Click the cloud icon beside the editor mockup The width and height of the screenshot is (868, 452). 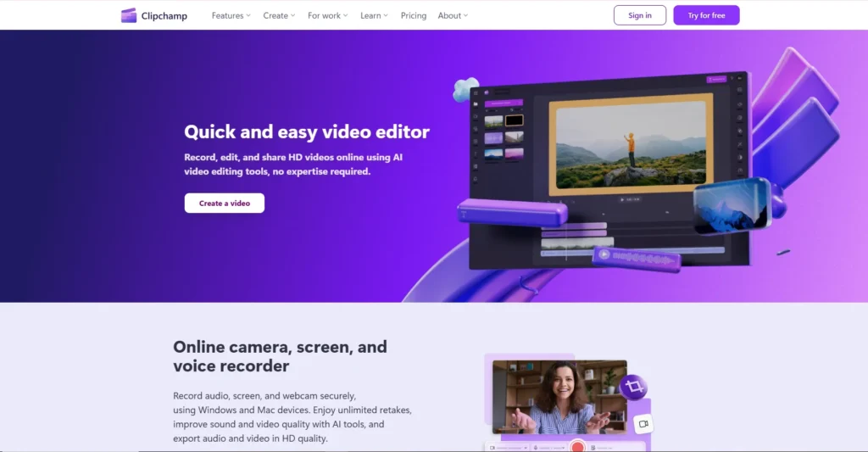465,89
